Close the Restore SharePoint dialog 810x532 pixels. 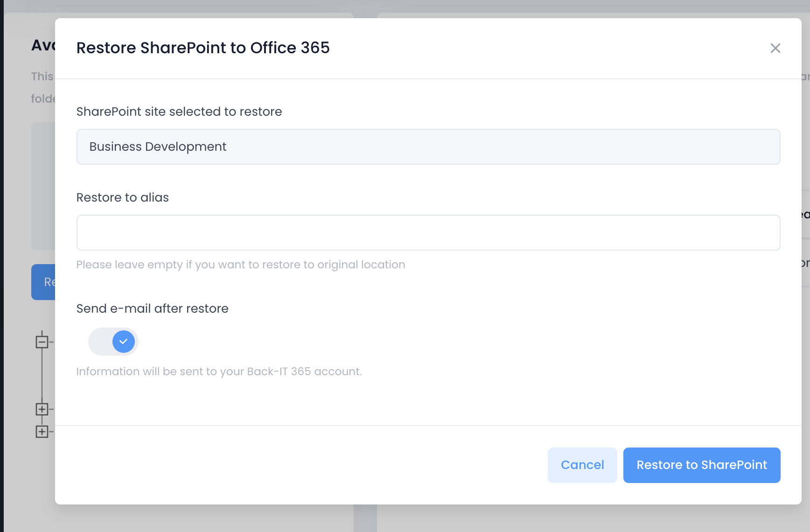(775, 48)
